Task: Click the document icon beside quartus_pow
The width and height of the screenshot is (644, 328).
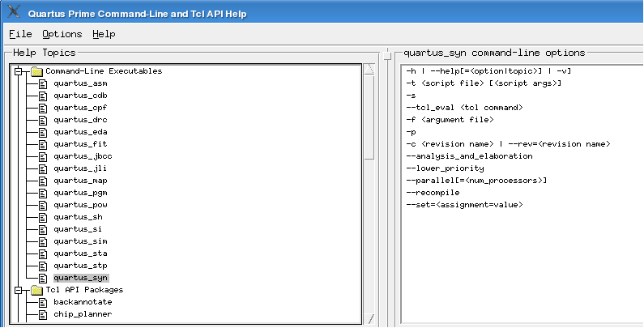Action: tap(43, 205)
